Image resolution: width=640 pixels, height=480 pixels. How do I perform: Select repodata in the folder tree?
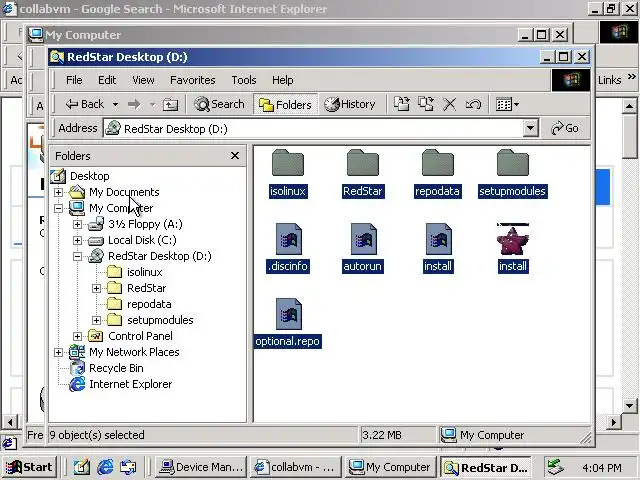tap(149, 304)
